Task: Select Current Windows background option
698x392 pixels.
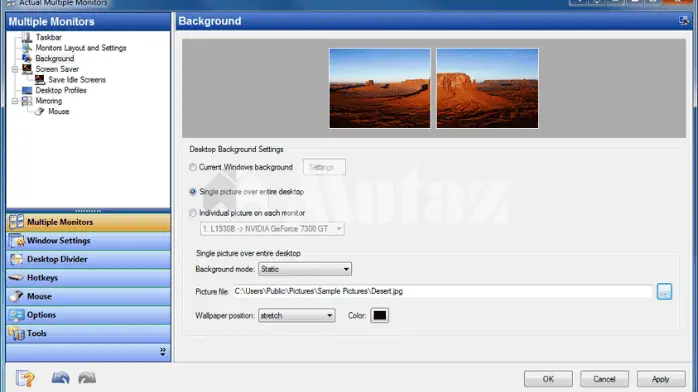Action: [193, 167]
